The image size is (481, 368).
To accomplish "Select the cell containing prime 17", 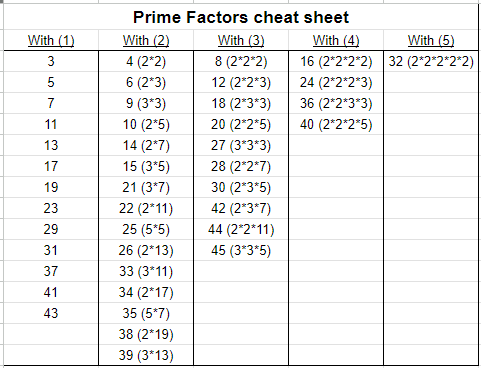I will 51,166.
